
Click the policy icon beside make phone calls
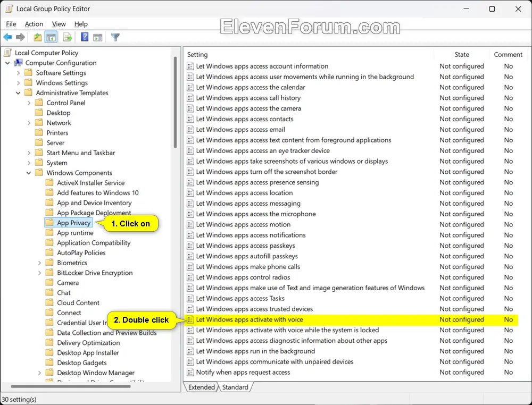coord(190,267)
